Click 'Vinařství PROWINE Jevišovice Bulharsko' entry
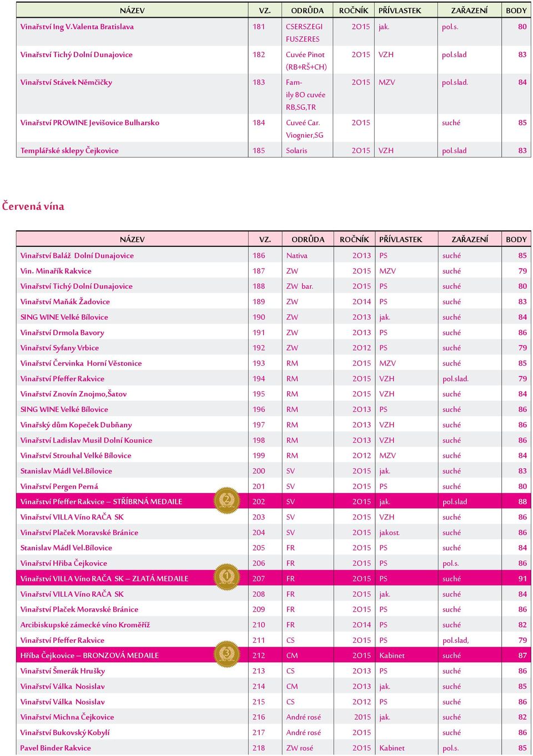The width and height of the screenshot is (533, 756). [x=90, y=123]
